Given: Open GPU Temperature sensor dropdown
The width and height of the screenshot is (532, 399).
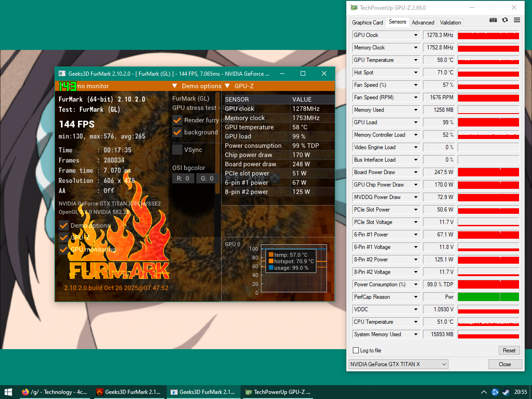Looking at the screenshot, I should coord(386,60).
